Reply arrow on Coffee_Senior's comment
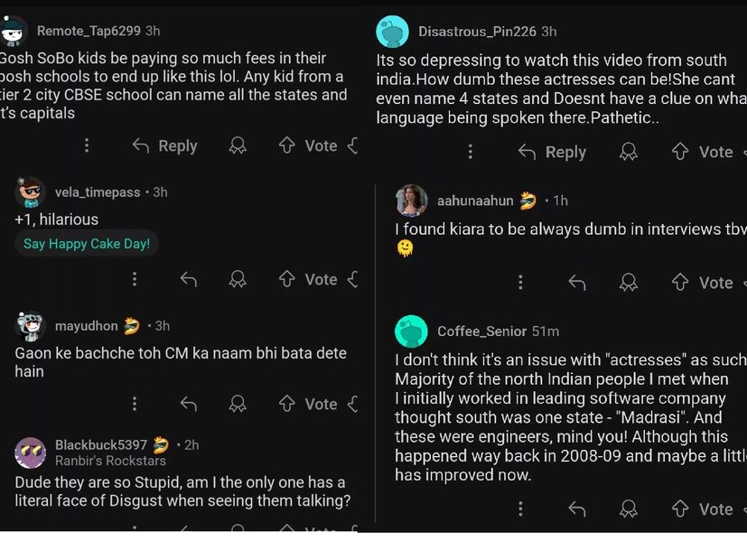This screenshot has width=747, height=560. point(577,509)
